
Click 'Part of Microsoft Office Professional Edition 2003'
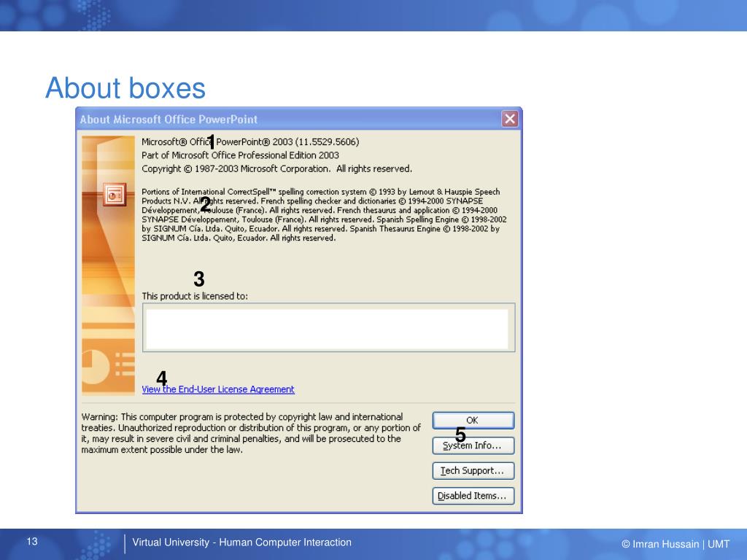240,155
